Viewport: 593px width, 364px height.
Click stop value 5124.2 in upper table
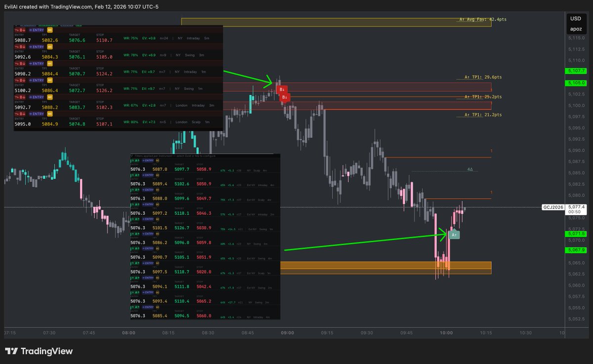(104, 74)
